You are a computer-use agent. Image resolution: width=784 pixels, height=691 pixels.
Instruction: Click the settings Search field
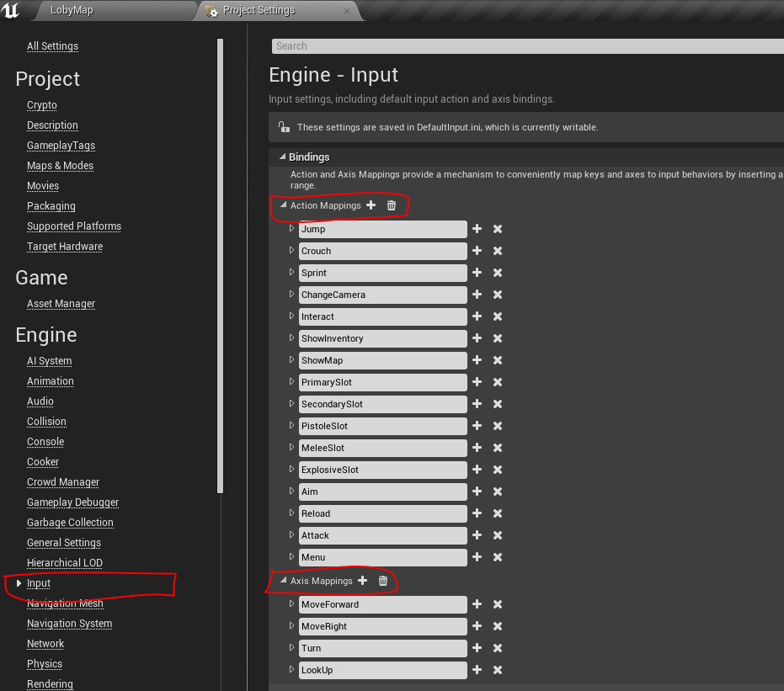click(x=527, y=46)
